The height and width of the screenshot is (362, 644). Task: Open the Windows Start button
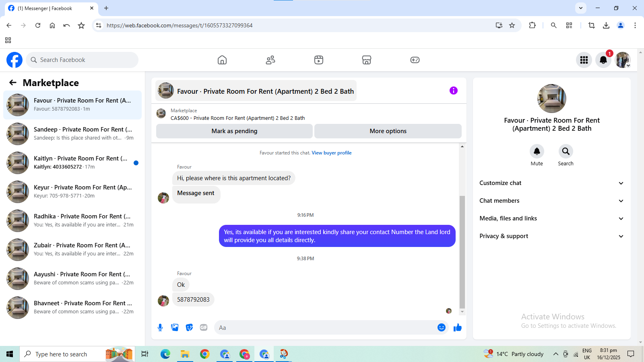click(10, 354)
